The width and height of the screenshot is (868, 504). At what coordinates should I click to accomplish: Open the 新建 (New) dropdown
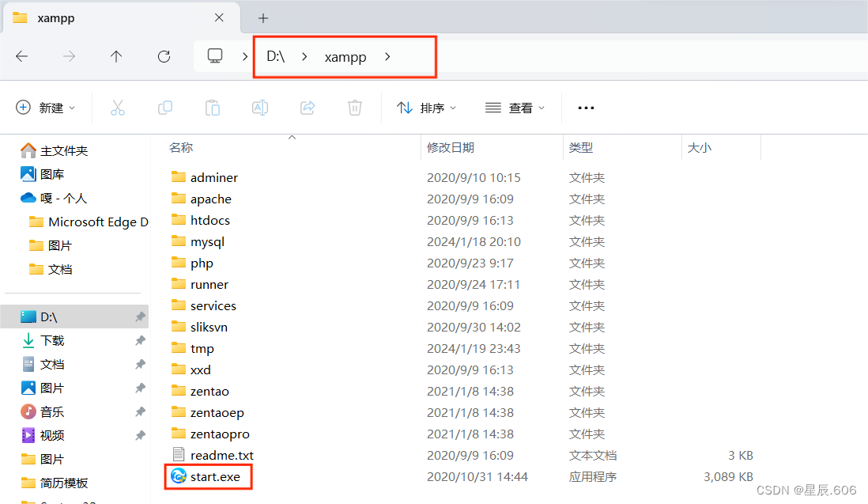coord(45,108)
